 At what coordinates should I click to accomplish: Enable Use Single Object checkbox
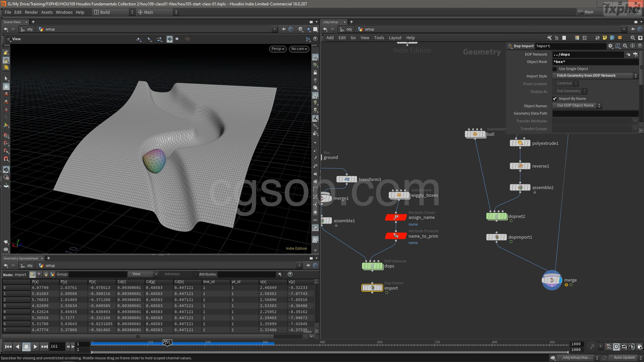pos(555,69)
